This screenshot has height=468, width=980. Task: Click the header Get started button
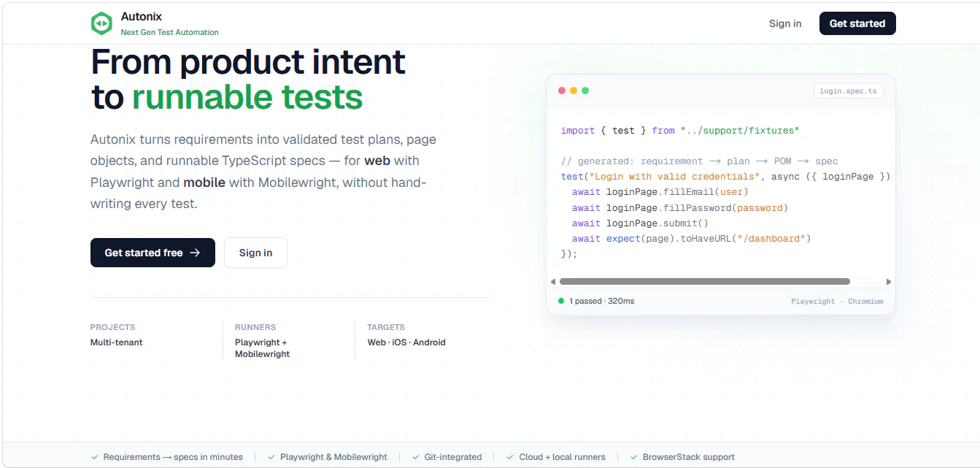857,23
